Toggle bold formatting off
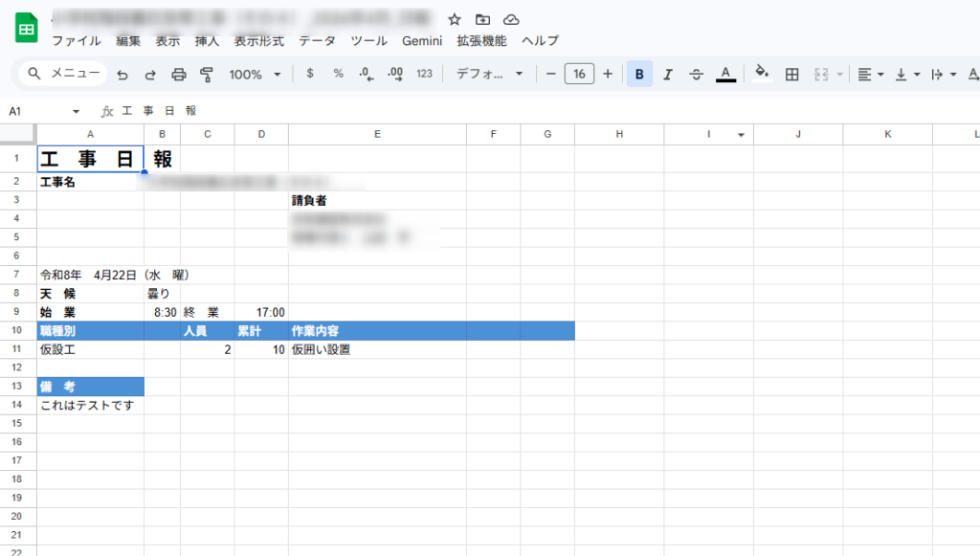980x556 pixels. pos(639,74)
